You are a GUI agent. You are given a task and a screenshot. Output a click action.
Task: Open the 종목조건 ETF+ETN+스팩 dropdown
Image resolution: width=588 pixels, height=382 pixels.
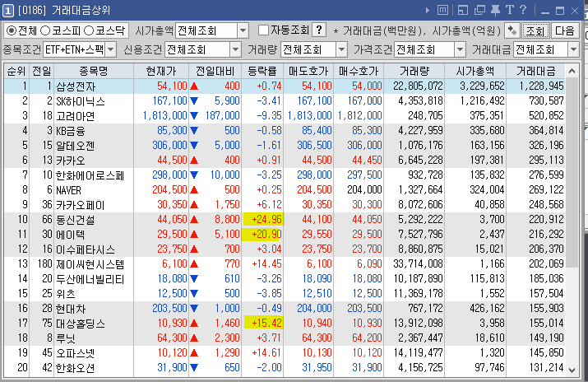111,49
